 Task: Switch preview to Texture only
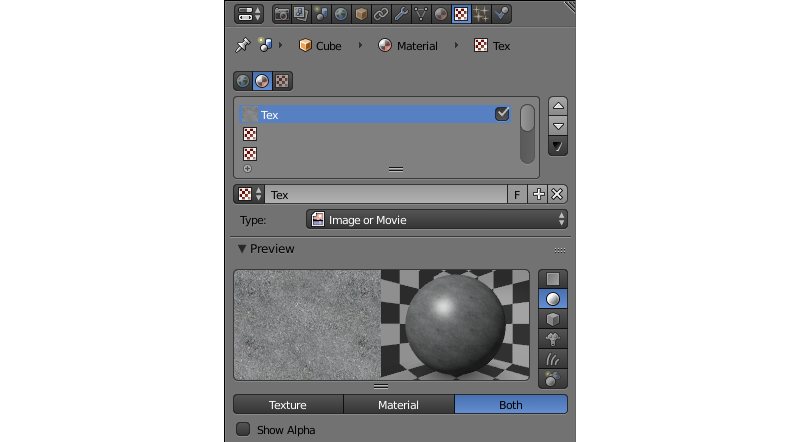tap(288, 405)
